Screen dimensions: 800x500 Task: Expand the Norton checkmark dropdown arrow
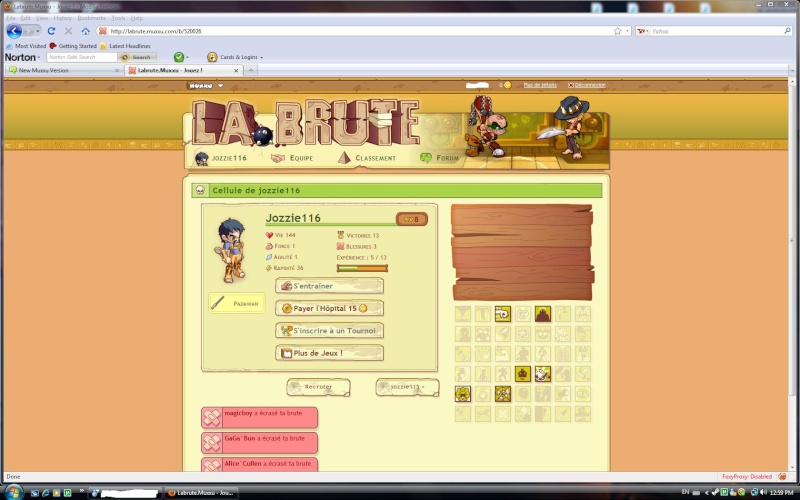[x=187, y=58]
